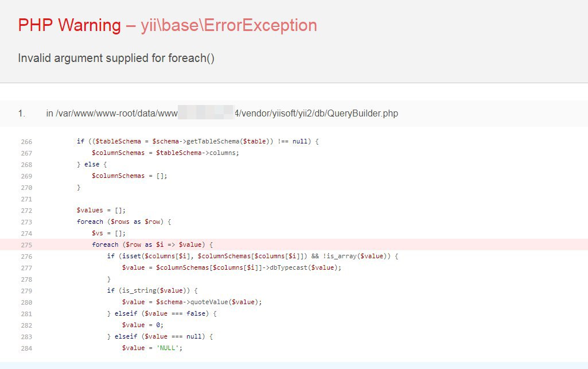
Task: Click the line "$columnSchemas = $tableSchema->columns;"
Action: (x=165, y=153)
